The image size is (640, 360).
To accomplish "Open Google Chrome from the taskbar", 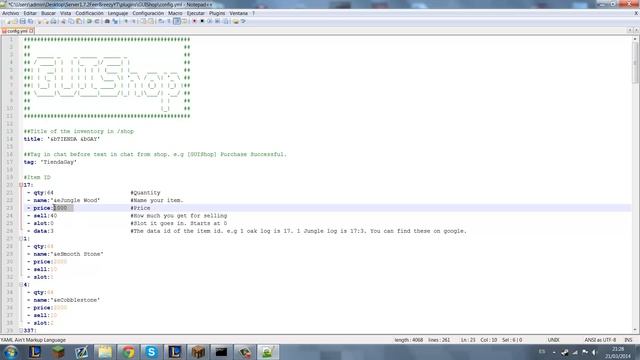I will coord(128,352).
